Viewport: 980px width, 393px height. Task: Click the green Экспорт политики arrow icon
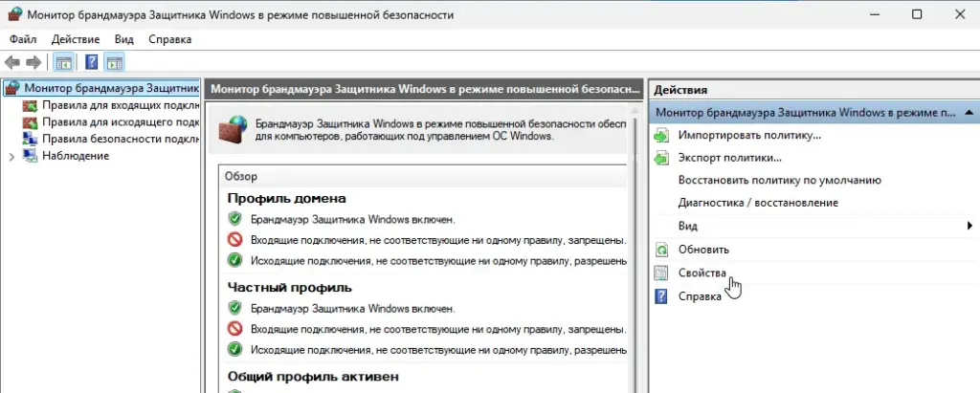661,158
